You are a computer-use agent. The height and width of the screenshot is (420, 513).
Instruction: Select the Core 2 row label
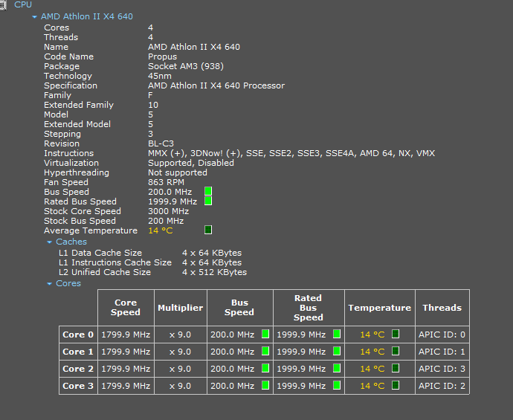point(78,369)
